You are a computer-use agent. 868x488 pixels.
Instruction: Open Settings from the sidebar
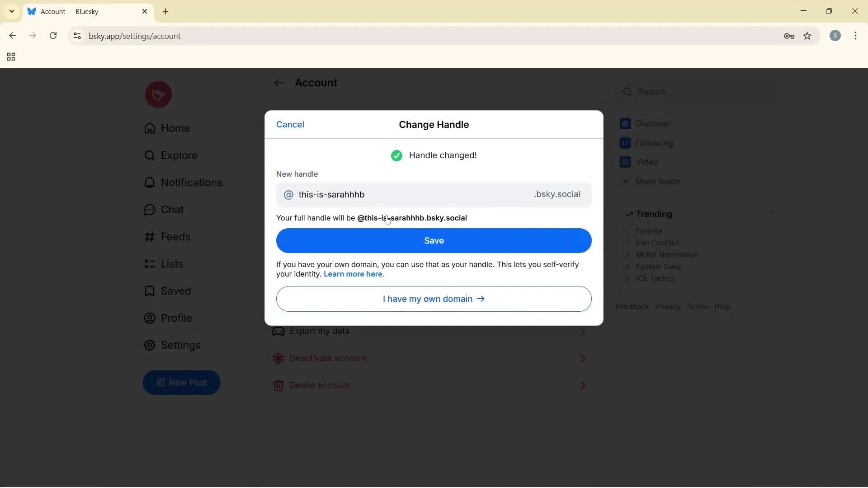pyautogui.click(x=179, y=345)
